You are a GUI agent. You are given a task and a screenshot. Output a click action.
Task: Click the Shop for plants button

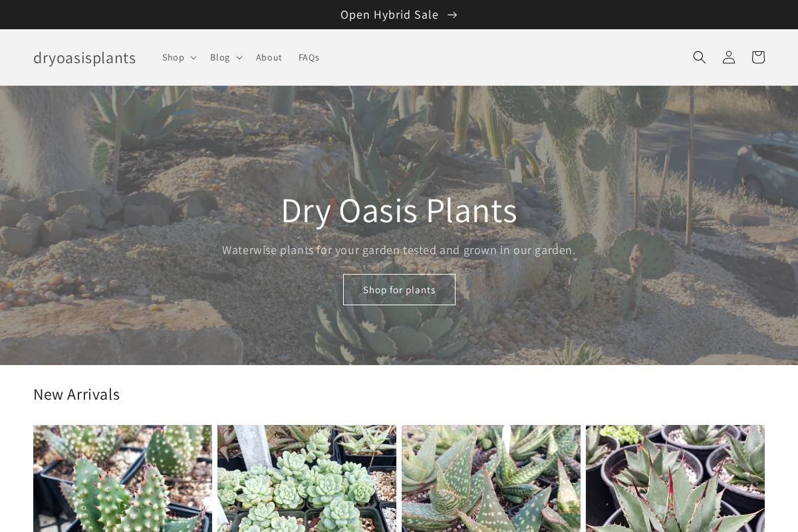click(399, 289)
